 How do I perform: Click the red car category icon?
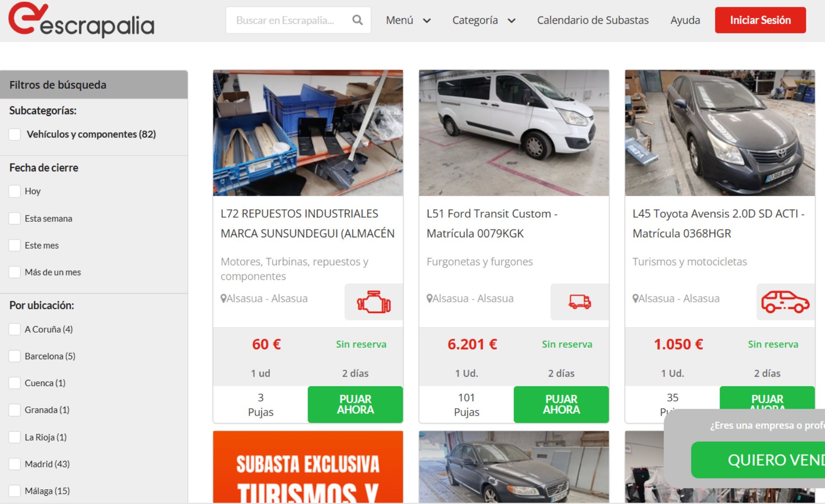click(785, 302)
